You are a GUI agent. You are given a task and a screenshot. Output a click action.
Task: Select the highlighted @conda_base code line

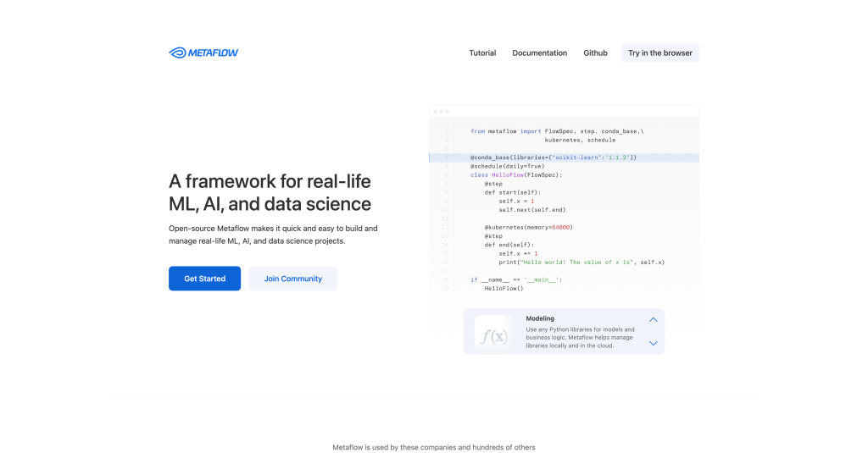(553, 157)
